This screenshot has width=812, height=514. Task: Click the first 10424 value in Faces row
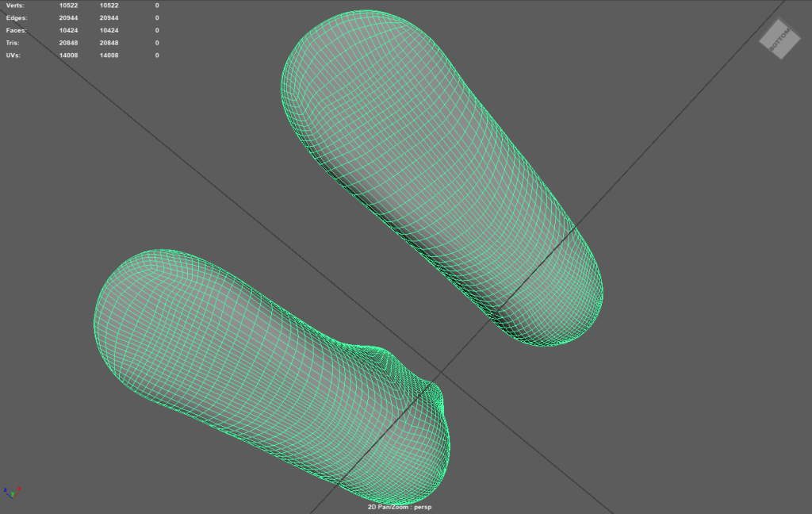click(x=69, y=30)
